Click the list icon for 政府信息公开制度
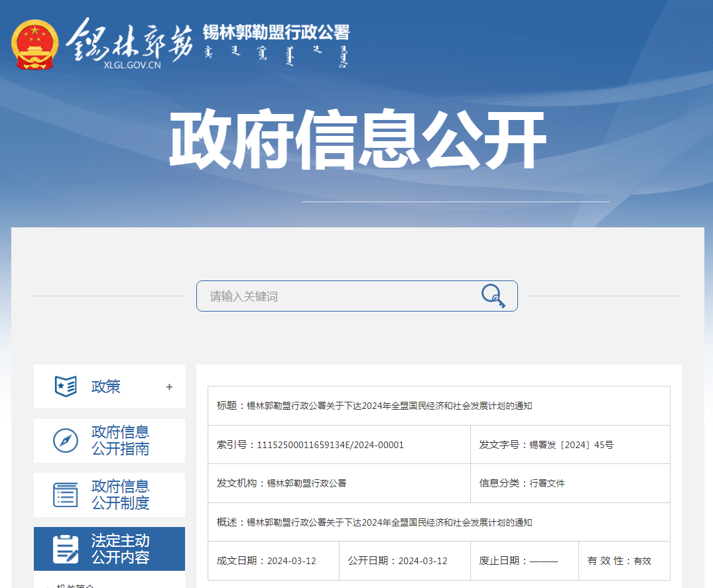This screenshot has width=713, height=588. [x=66, y=495]
